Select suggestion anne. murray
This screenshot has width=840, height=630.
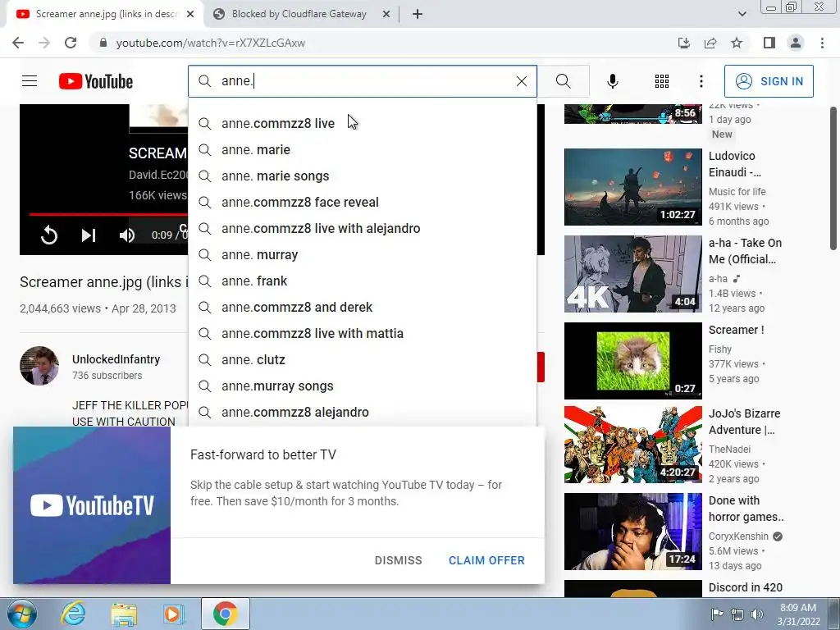click(362, 254)
